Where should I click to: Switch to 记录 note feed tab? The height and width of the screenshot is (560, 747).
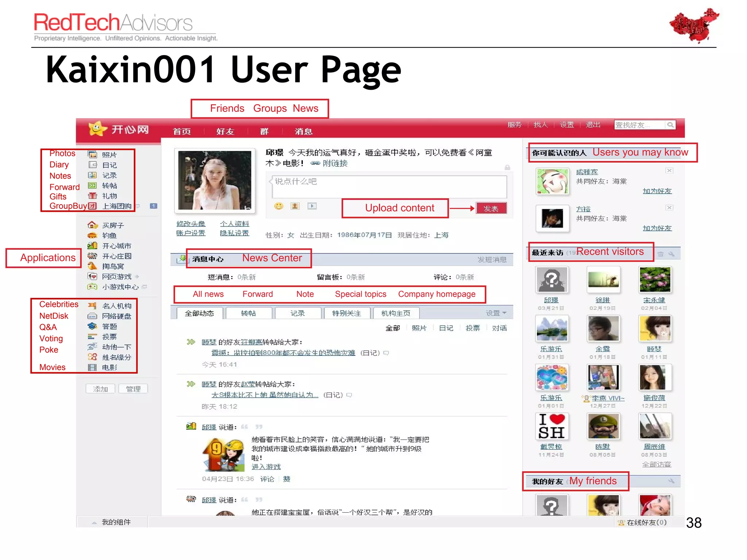pos(298,313)
